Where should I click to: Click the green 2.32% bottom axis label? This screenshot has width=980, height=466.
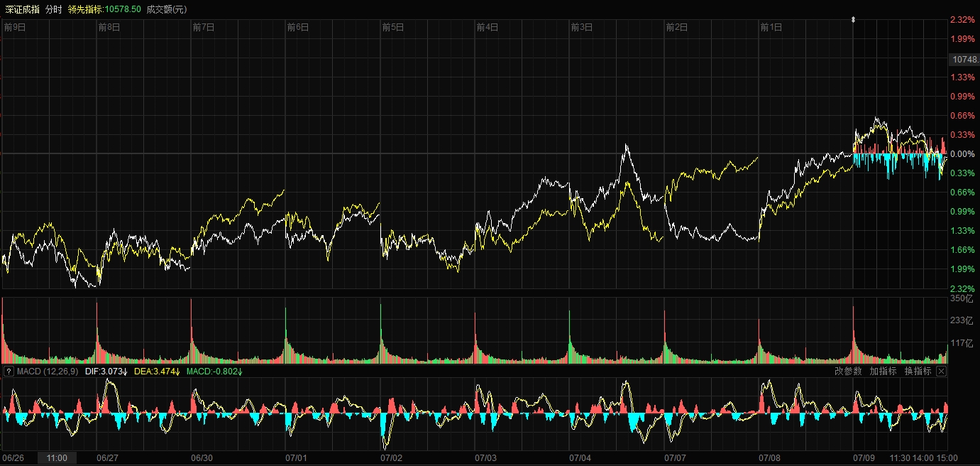click(962, 288)
